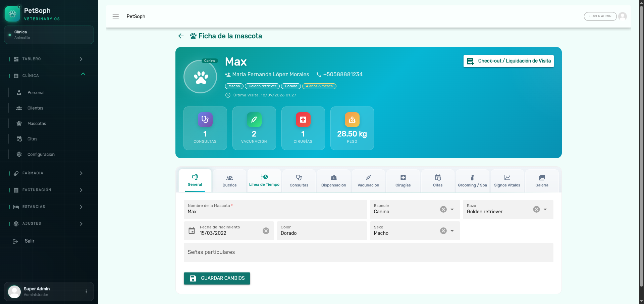The height and width of the screenshot is (304, 644).
Task: Open the Signos Vitales tab
Action: [x=507, y=181]
